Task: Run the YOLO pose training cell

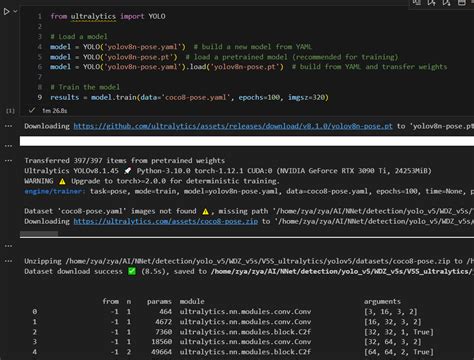Action: (6, 12)
